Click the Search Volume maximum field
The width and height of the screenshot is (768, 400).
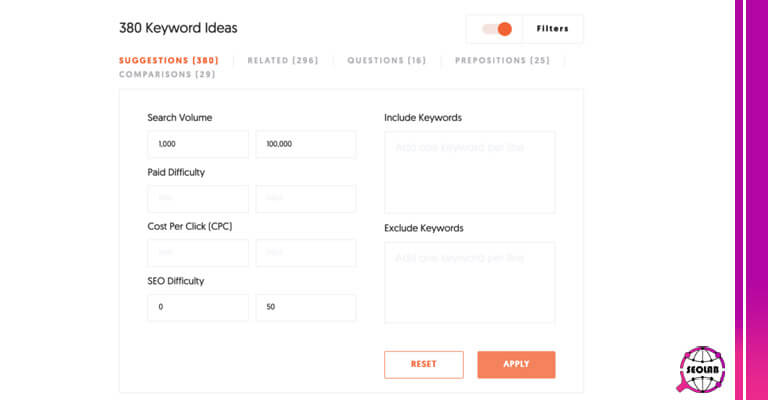coord(306,144)
